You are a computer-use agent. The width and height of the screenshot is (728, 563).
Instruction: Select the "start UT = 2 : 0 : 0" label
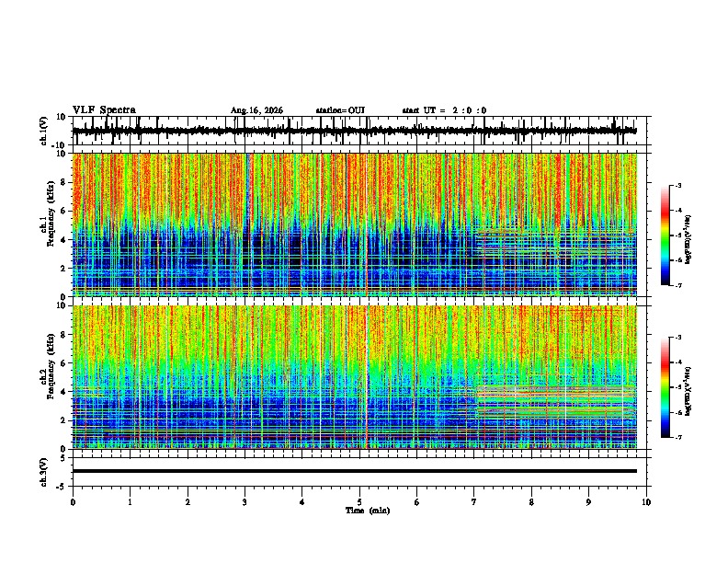tap(444, 110)
